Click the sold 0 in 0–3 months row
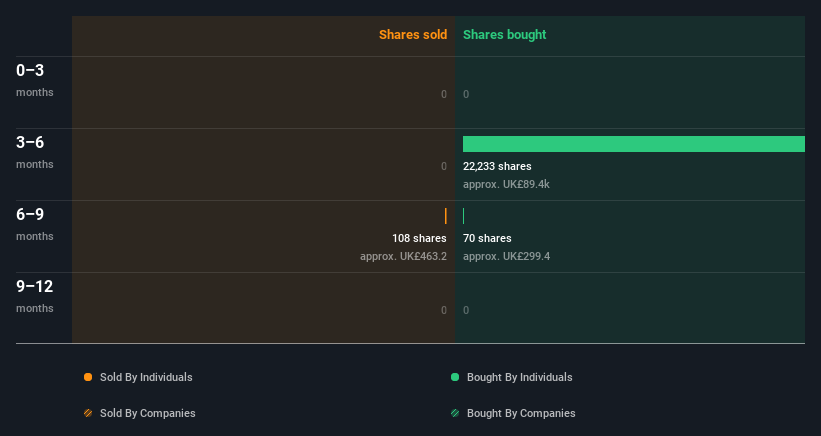821x436 pixels. 443,94
